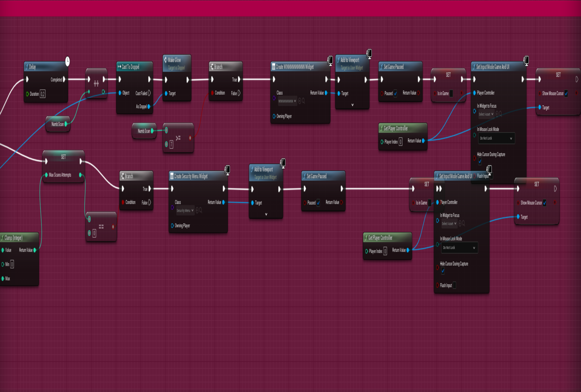This screenshot has height=392, width=581.
Task: Click the greater-or-equal (>=) comparison node
Action: click(x=178, y=138)
